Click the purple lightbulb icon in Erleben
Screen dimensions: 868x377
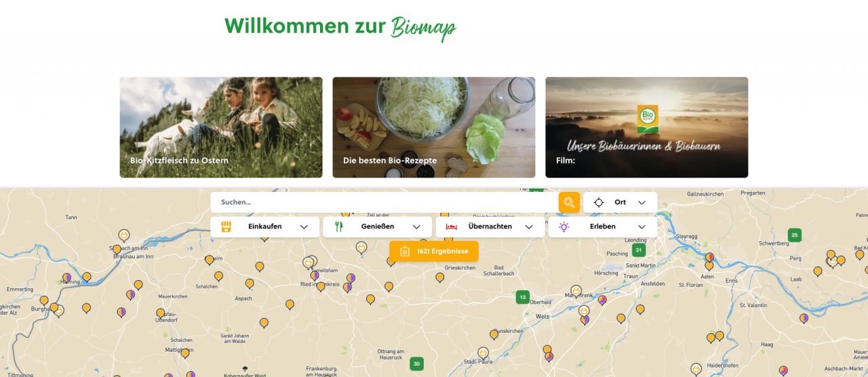(564, 226)
